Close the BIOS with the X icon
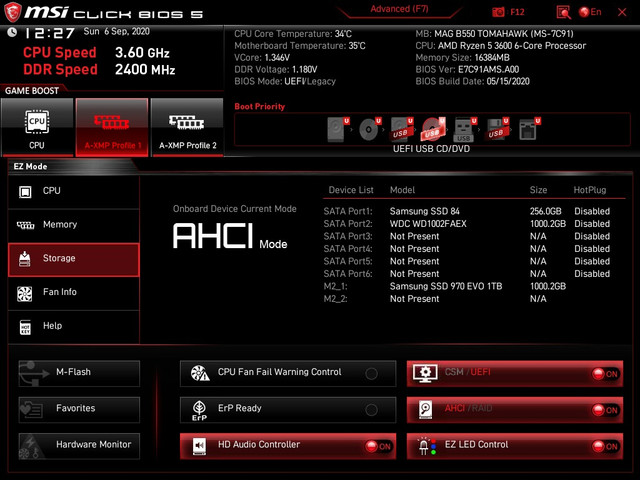The width and height of the screenshot is (640, 480). click(622, 12)
